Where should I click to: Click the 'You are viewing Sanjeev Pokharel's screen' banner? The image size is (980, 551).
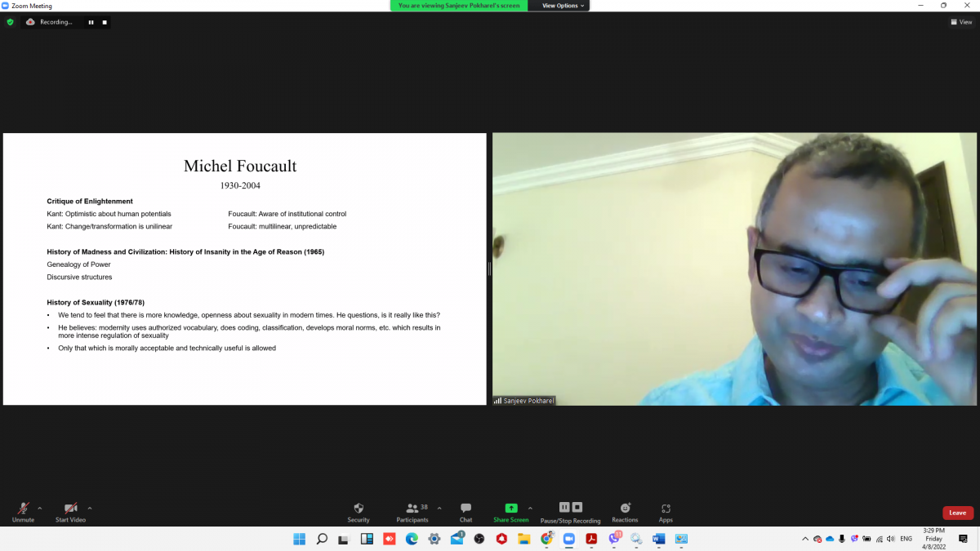tap(460, 6)
